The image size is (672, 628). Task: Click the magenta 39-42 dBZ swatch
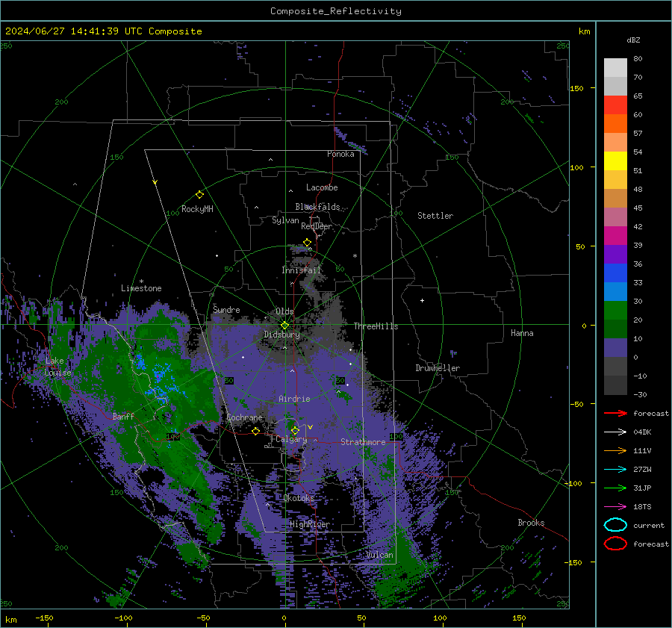pyautogui.click(x=615, y=236)
